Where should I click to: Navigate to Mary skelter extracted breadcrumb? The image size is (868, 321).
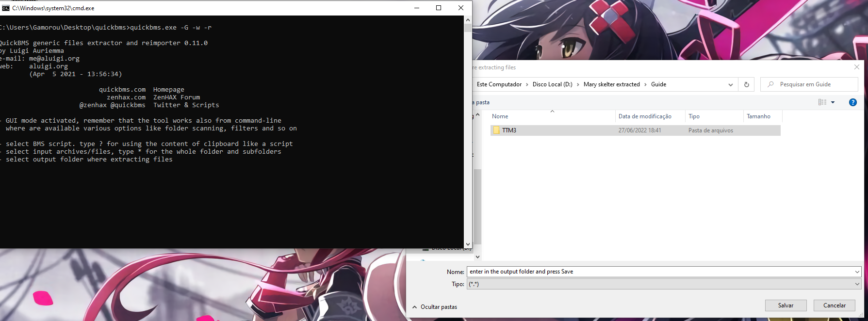(x=611, y=84)
